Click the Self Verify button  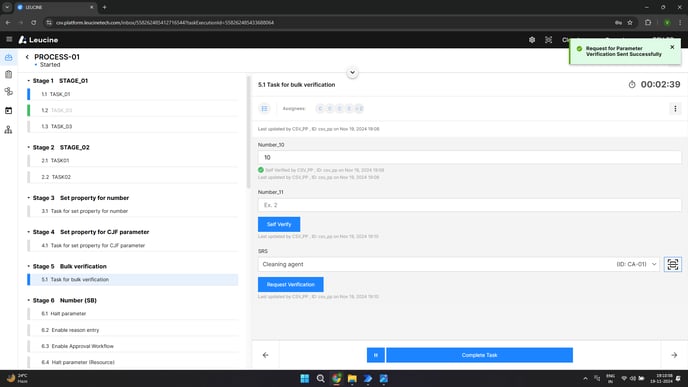pyautogui.click(x=279, y=224)
